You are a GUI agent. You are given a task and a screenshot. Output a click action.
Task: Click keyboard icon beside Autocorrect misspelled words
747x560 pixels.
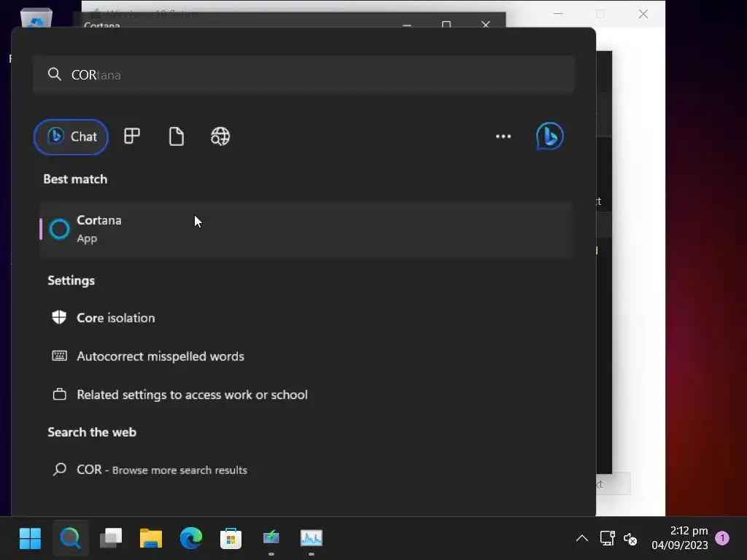coord(59,356)
